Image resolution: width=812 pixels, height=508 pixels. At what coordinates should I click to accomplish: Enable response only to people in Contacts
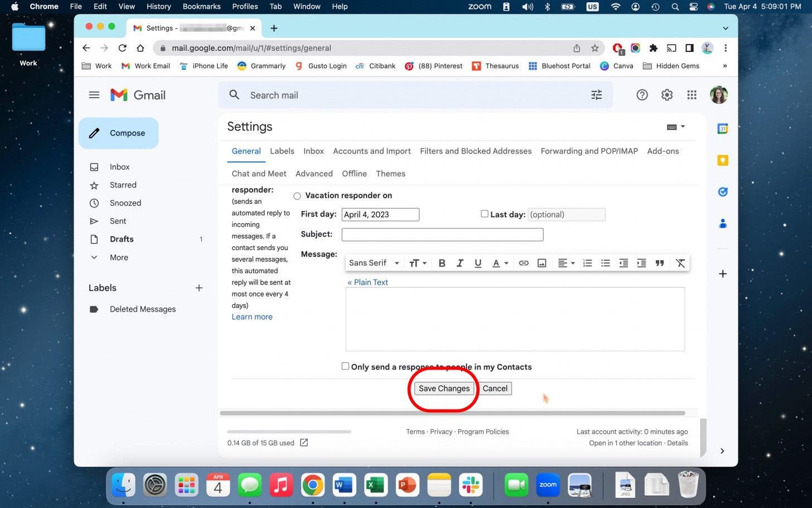coord(345,366)
